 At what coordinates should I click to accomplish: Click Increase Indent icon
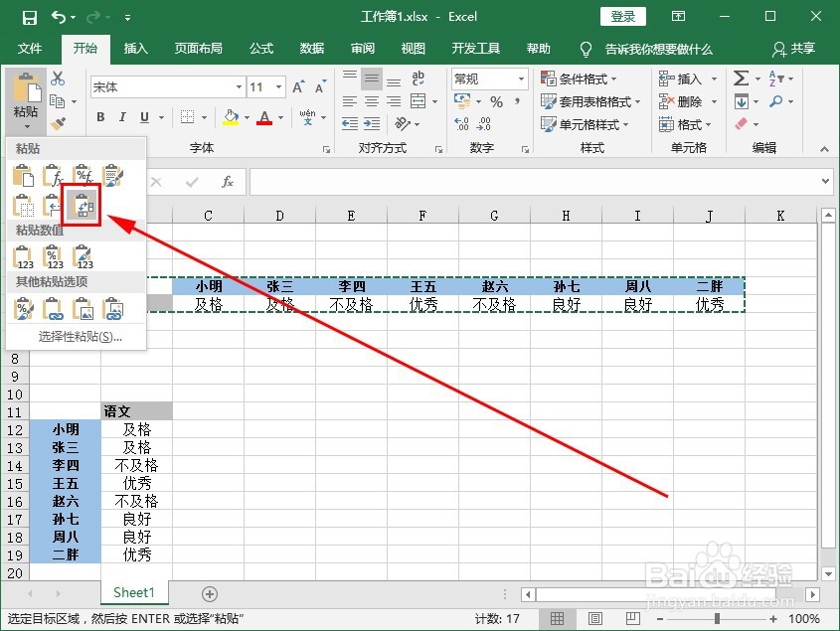pyautogui.click(x=372, y=124)
